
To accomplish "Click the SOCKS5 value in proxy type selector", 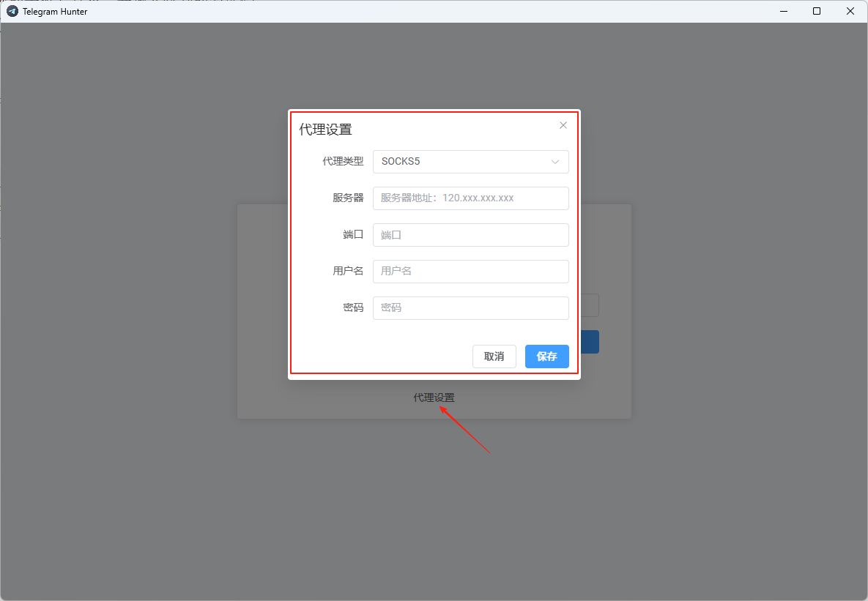I will point(401,161).
